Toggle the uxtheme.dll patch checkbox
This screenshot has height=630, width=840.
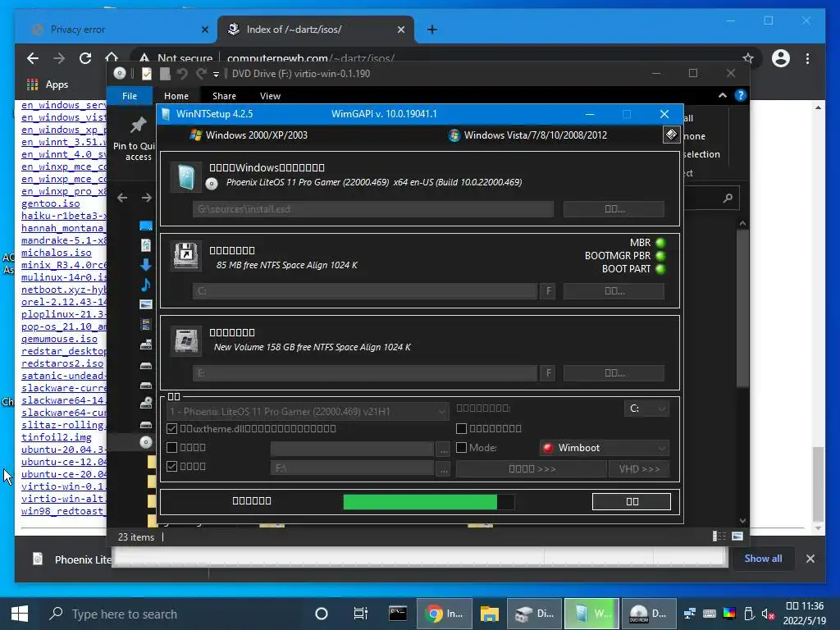tap(172, 428)
